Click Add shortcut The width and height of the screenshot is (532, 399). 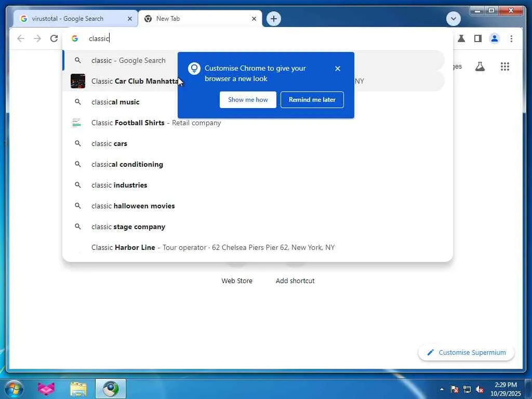(x=295, y=281)
